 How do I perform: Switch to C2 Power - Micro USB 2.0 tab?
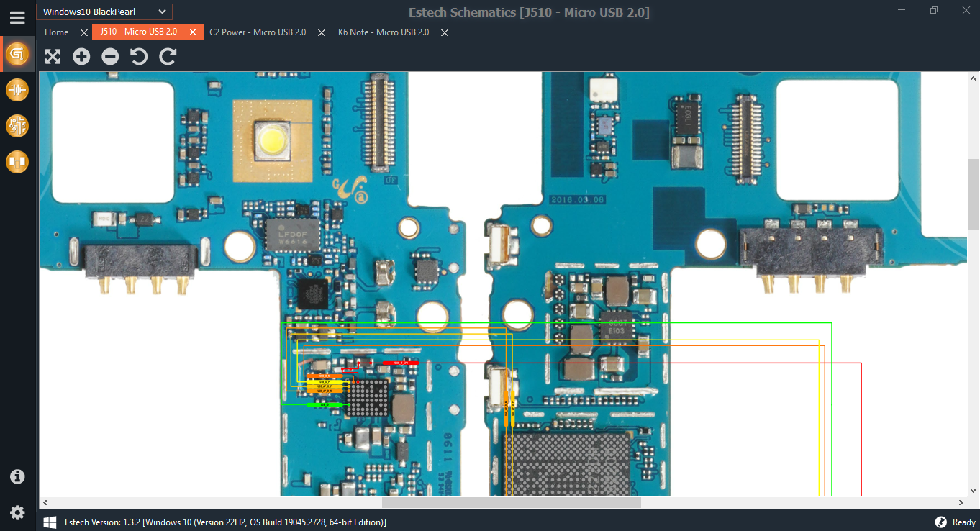tap(258, 32)
